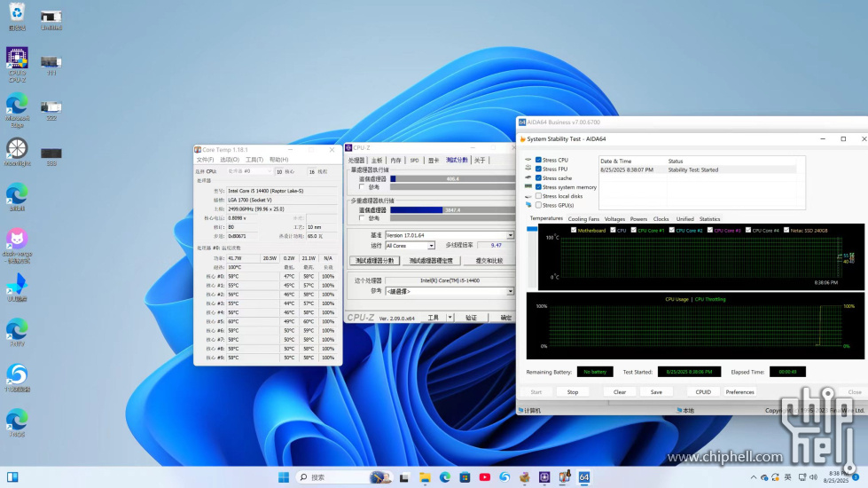Open the 帮助(H) menu in Core Temp

click(278, 160)
